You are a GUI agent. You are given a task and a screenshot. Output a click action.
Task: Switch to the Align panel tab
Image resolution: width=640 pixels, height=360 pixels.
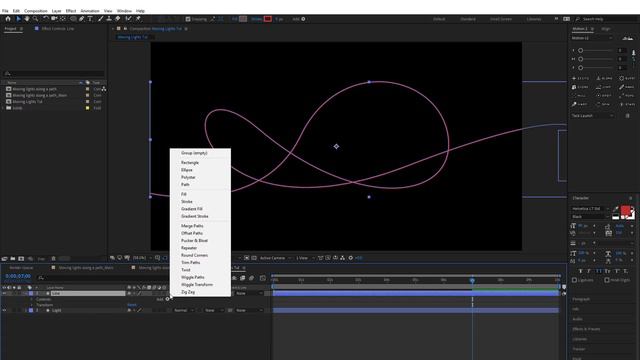point(606,29)
